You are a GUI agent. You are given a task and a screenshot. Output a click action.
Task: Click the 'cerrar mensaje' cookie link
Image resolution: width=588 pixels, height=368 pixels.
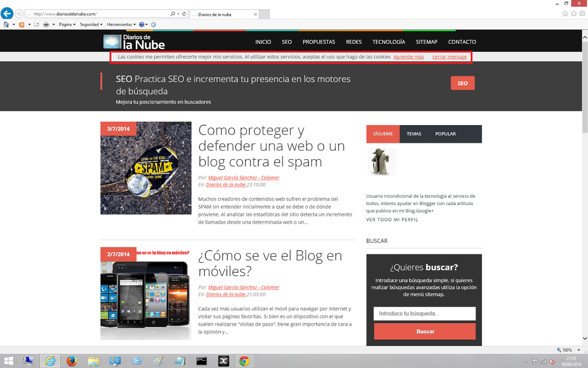449,57
